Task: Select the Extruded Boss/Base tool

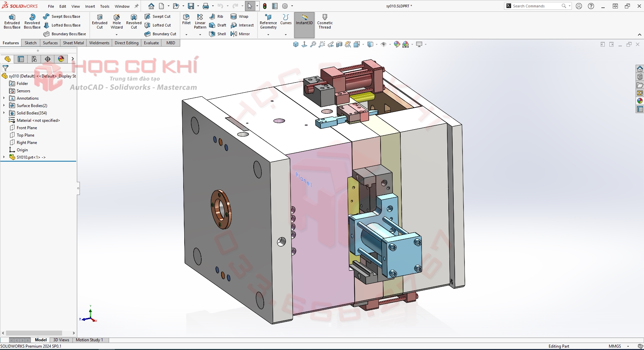Action: (x=12, y=21)
